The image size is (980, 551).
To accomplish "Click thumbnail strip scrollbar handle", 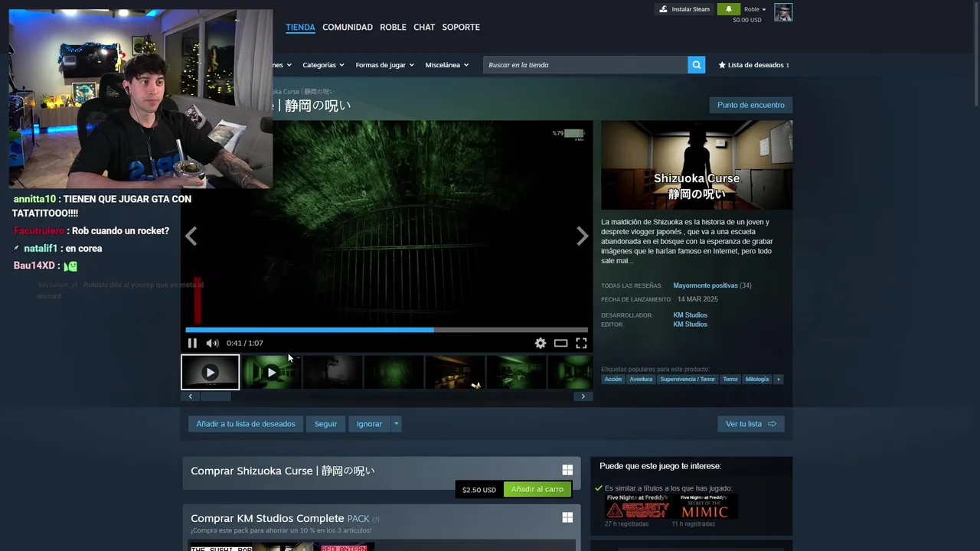I will [x=215, y=396].
